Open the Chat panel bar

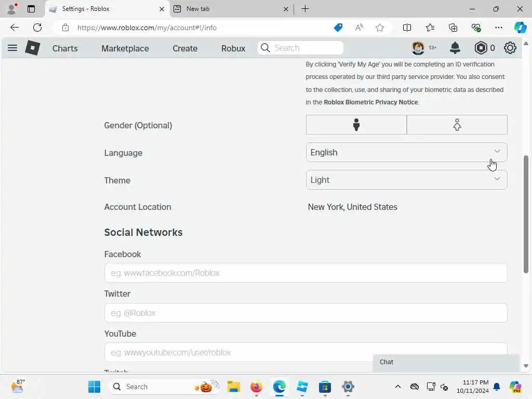point(446,362)
